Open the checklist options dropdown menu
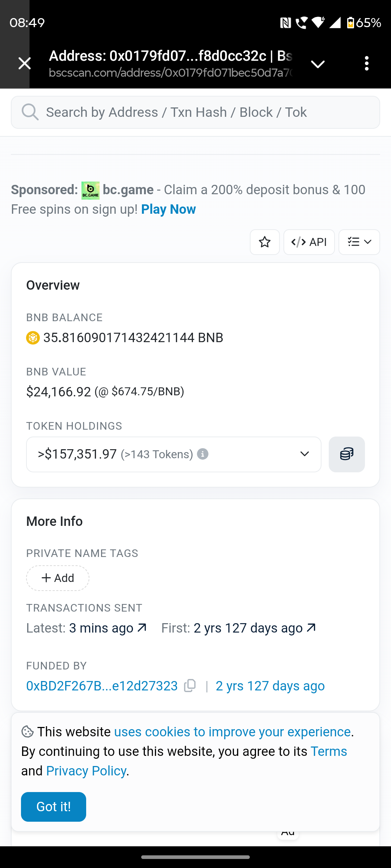 click(359, 242)
